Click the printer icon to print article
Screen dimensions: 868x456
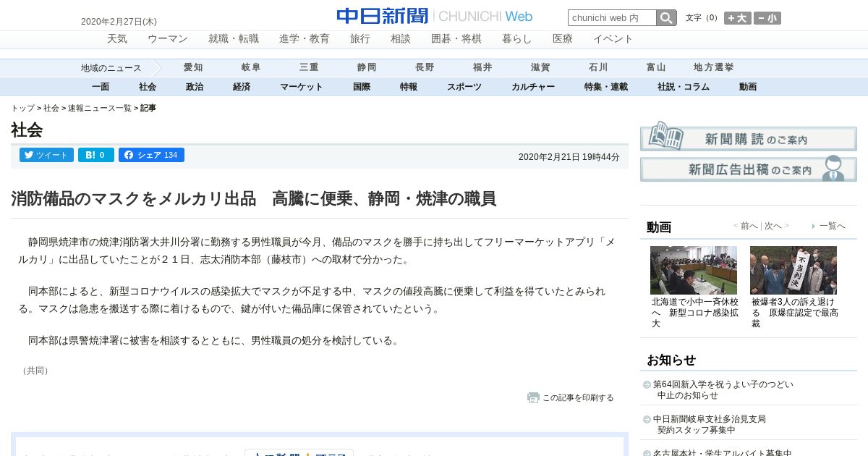pos(533,397)
